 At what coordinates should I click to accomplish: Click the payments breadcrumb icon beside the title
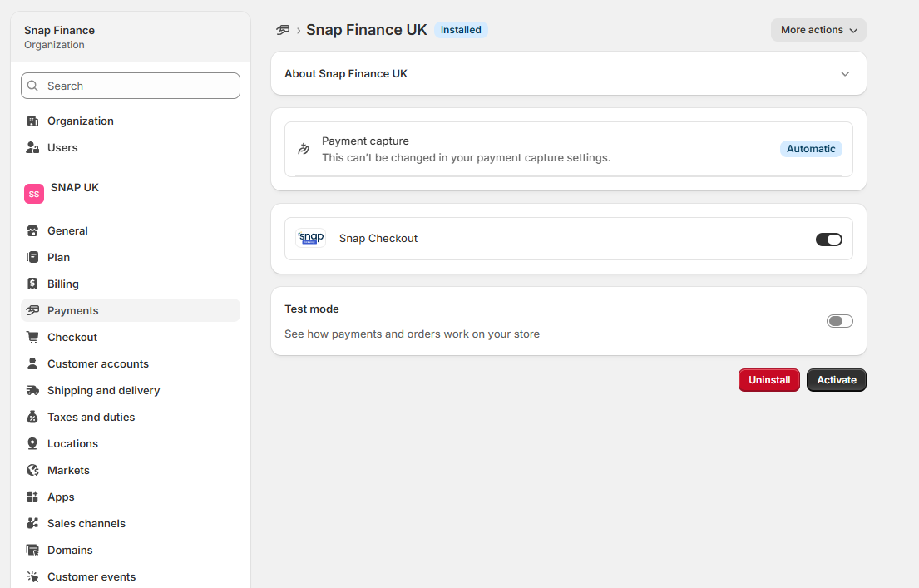[283, 30]
